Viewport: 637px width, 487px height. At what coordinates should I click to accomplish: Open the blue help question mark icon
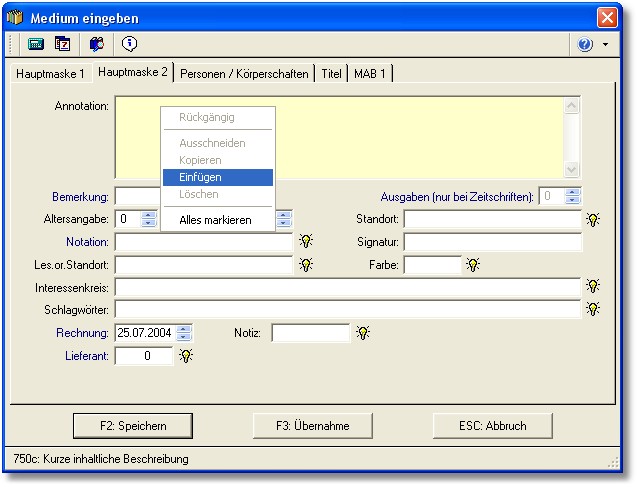click(586, 45)
